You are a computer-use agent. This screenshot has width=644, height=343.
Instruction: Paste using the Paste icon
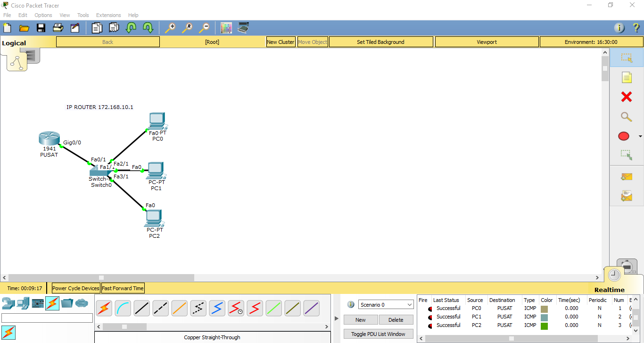pyautogui.click(x=114, y=28)
